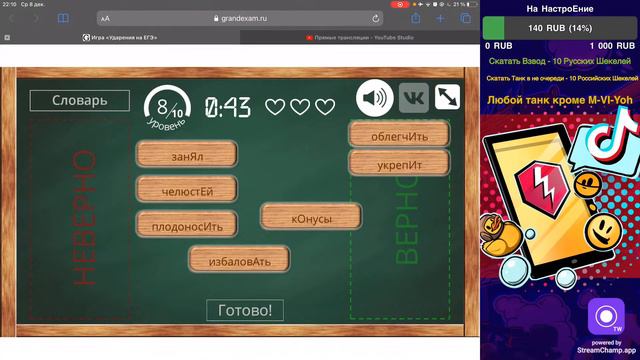Click the third heart life icon
This screenshot has height=360, width=640.
coord(325,107)
